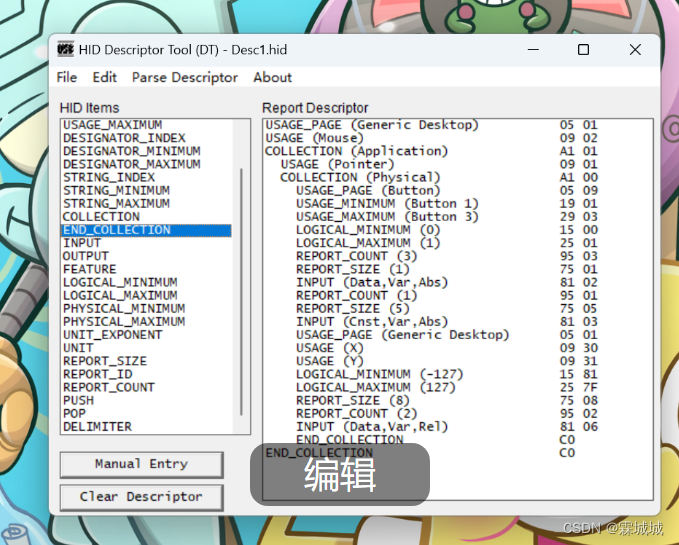Minimize the HID Descriptor Tool window

tap(534, 50)
